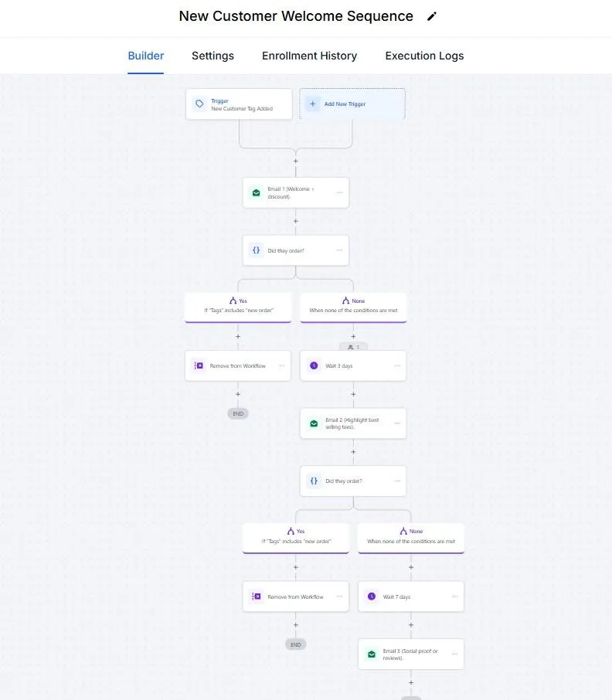Click the pencil icon to rename workflow

(432, 16)
